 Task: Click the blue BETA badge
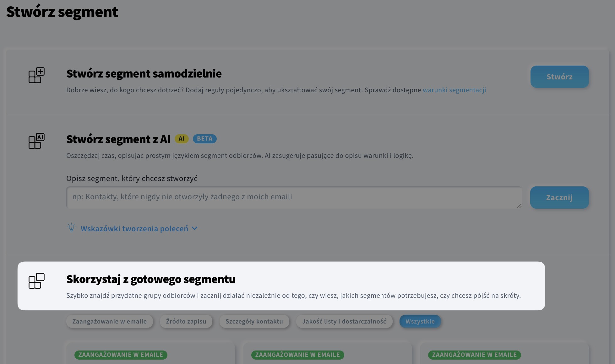click(x=204, y=138)
